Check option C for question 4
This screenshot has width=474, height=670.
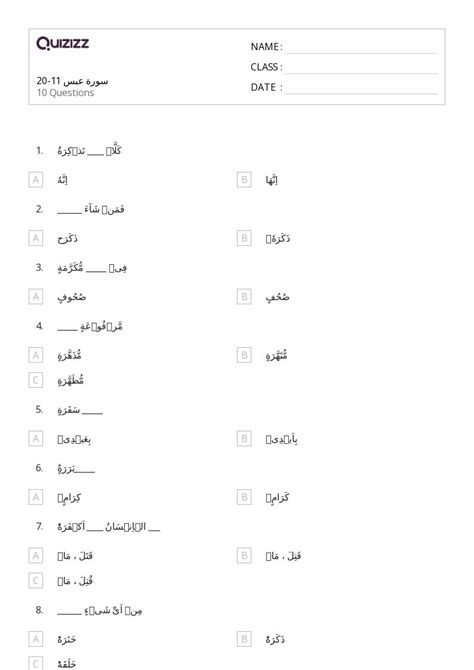[36, 380]
